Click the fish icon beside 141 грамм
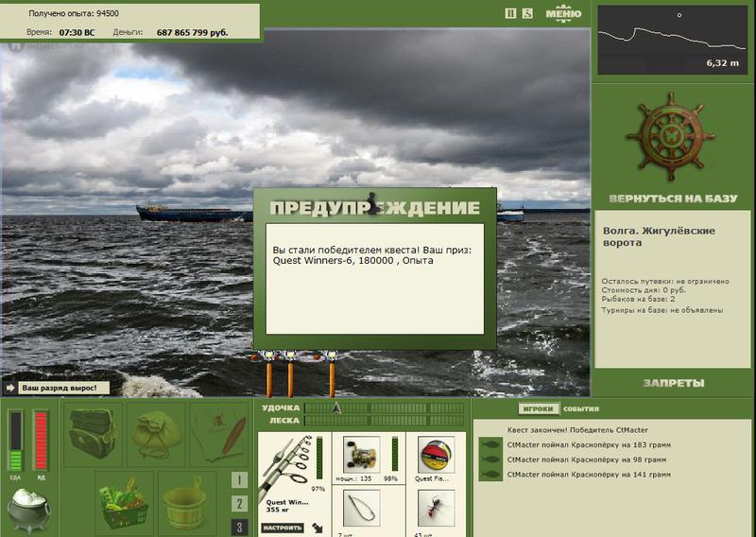The height and width of the screenshot is (537, 756). (490, 474)
